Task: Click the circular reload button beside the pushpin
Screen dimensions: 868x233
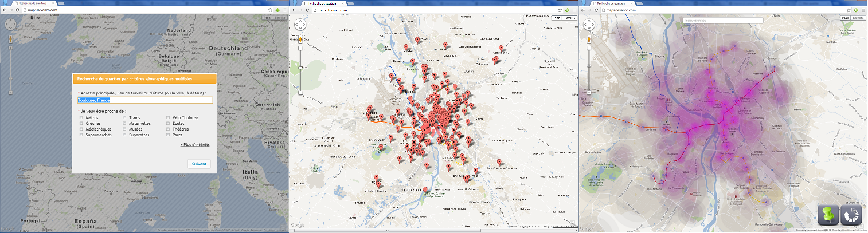Action: (850, 215)
